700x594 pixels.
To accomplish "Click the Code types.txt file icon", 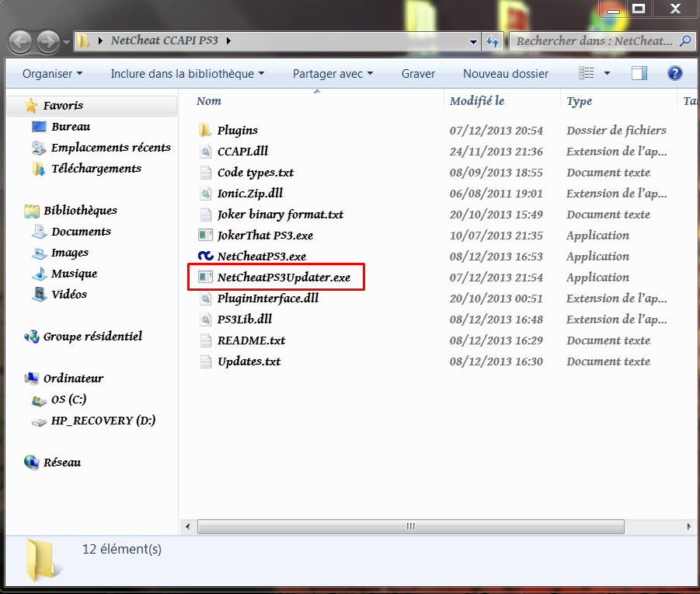I will pos(205,173).
